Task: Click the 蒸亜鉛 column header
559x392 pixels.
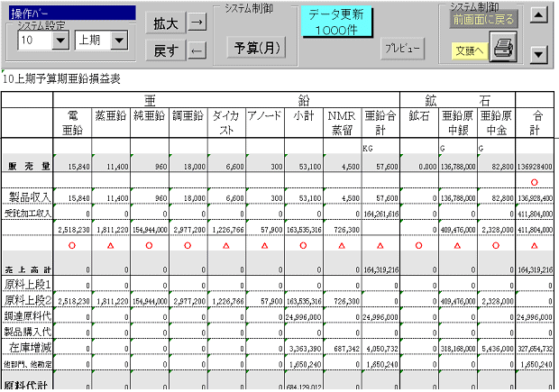Action: [111, 123]
